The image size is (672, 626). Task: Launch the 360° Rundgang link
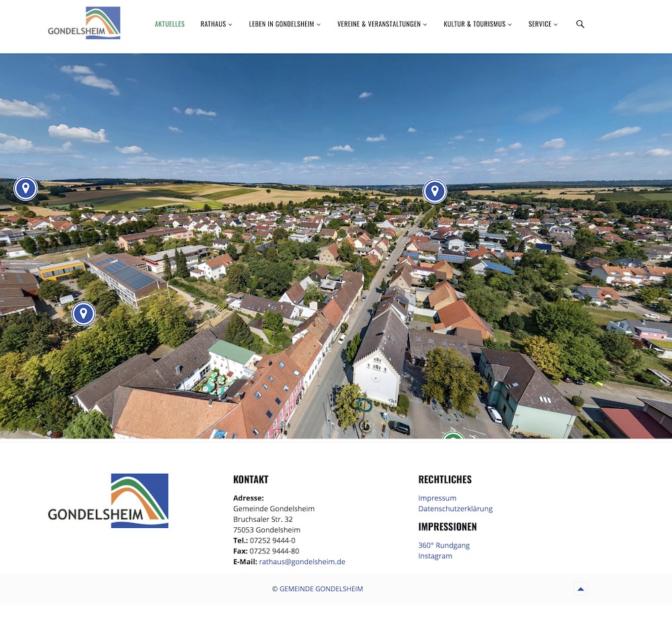(x=444, y=545)
